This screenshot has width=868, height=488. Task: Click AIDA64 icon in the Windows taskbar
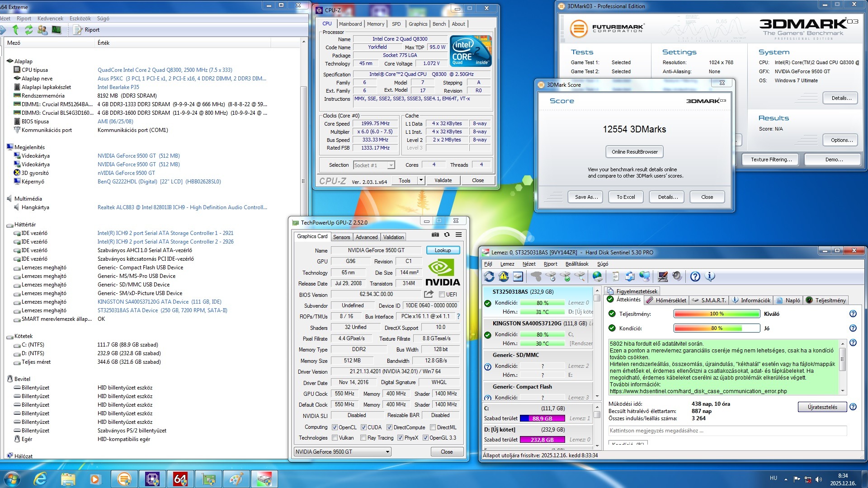(180, 479)
